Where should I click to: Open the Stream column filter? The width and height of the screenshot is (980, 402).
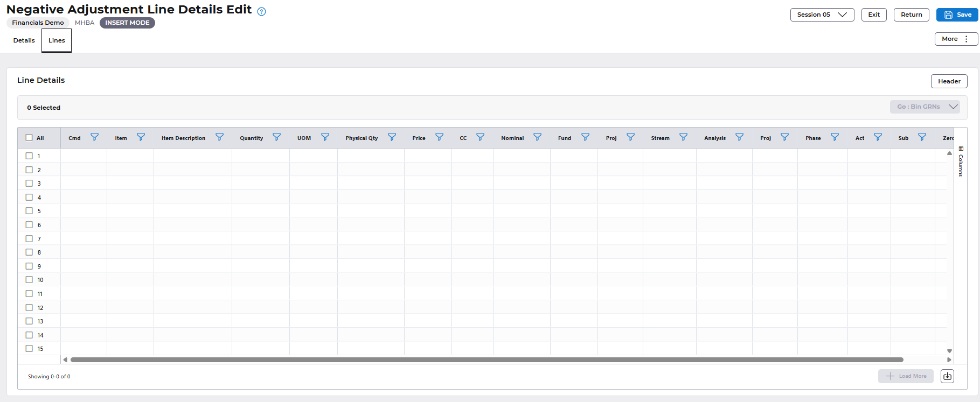click(x=683, y=137)
